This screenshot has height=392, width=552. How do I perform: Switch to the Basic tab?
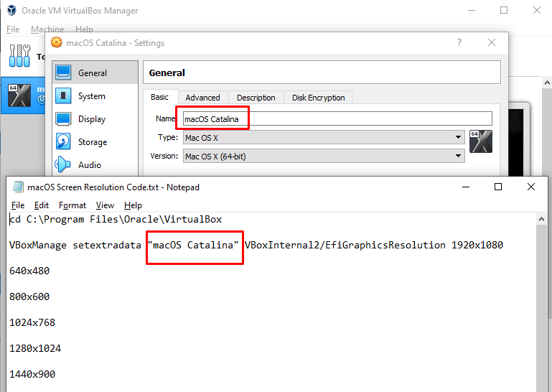click(160, 97)
